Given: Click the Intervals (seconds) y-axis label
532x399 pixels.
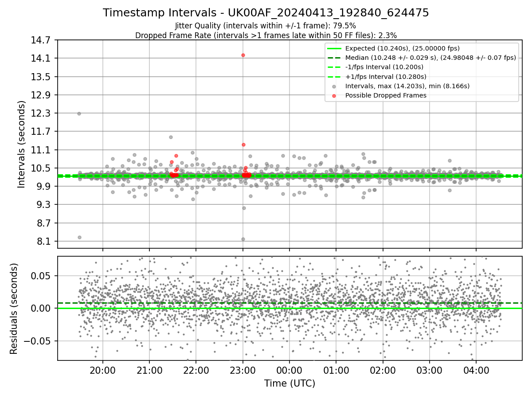Looking at the screenshot, I should (22, 144).
